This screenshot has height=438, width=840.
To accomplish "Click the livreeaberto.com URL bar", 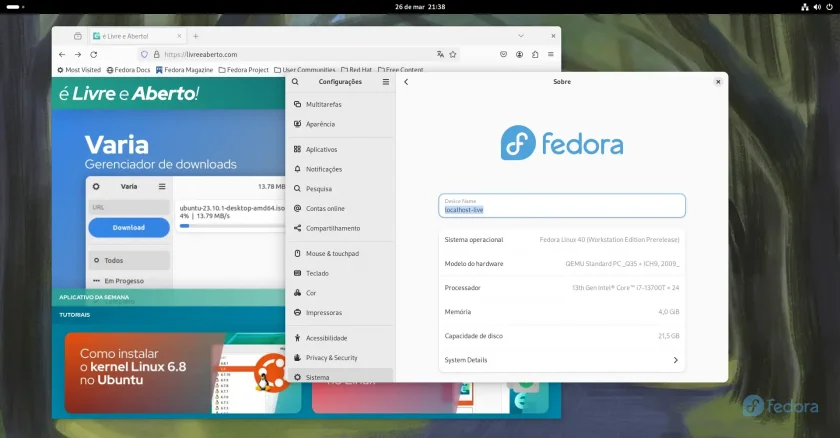I will [x=300, y=55].
